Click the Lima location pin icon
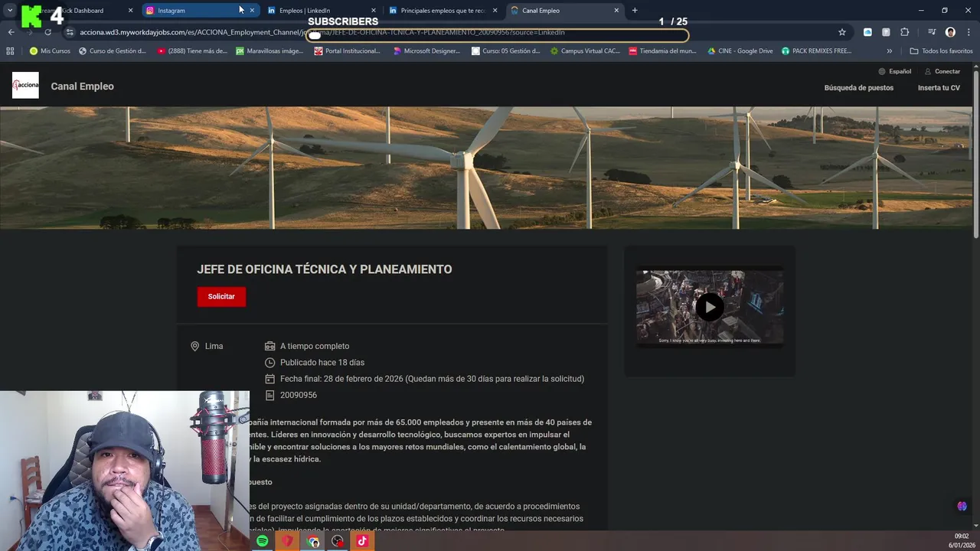The image size is (980, 551). pyautogui.click(x=194, y=346)
